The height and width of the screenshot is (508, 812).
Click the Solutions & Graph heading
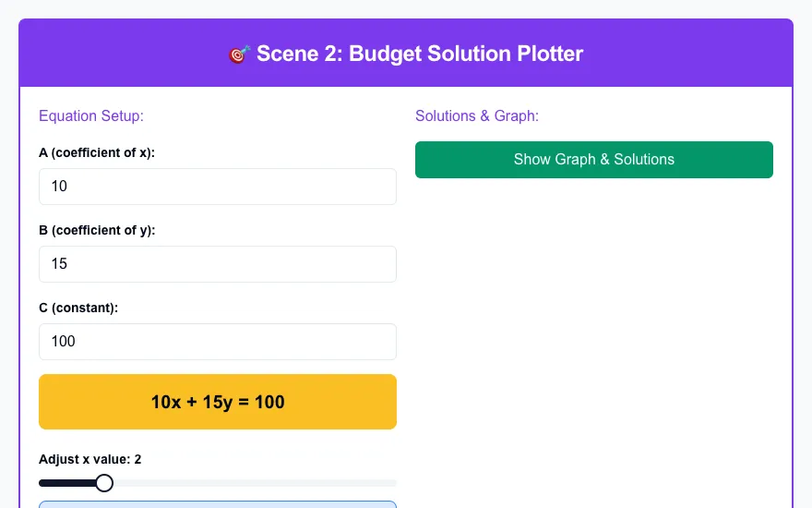click(x=477, y=115)
